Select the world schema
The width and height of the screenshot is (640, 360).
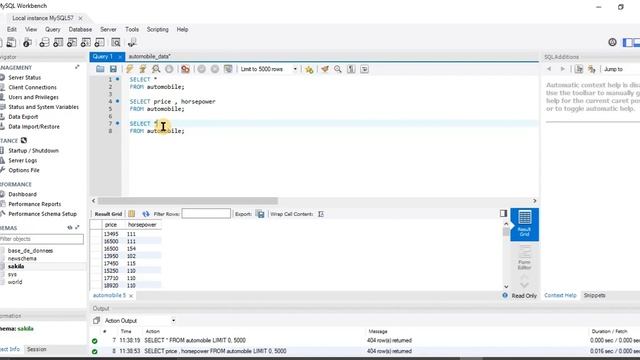pyautogui.click(x=15, y=282)
